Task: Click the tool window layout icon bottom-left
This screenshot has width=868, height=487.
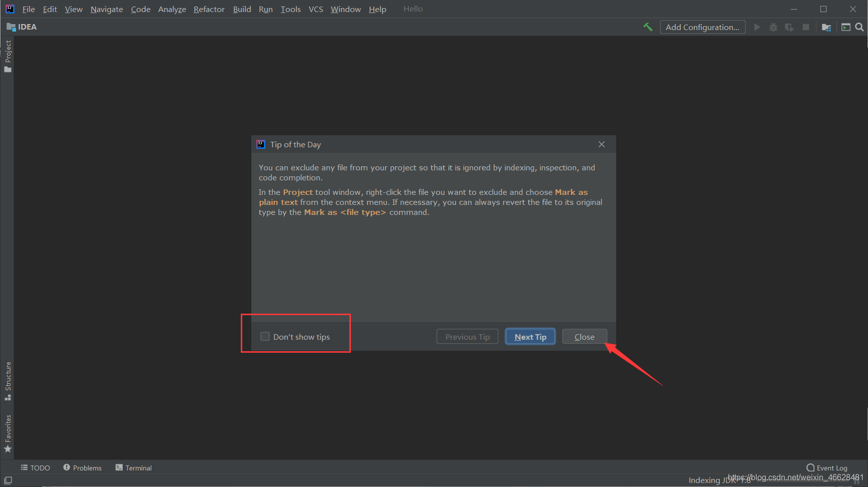Action: 8,479
